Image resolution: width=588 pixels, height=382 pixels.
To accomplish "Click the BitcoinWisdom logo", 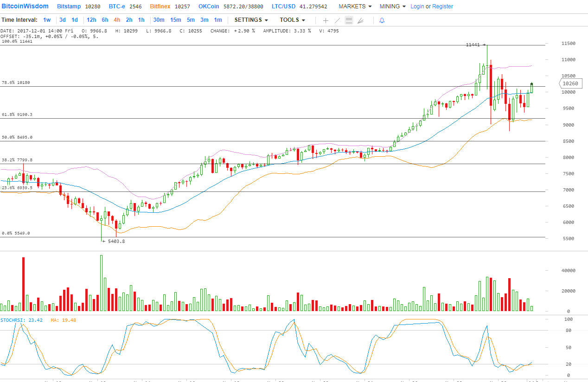I will coord(25,6).
